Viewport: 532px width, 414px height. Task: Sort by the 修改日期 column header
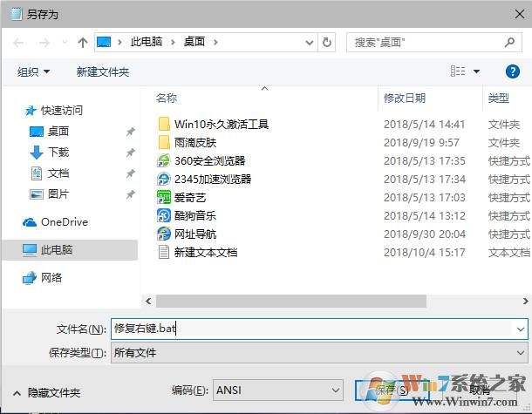[405, 98]
